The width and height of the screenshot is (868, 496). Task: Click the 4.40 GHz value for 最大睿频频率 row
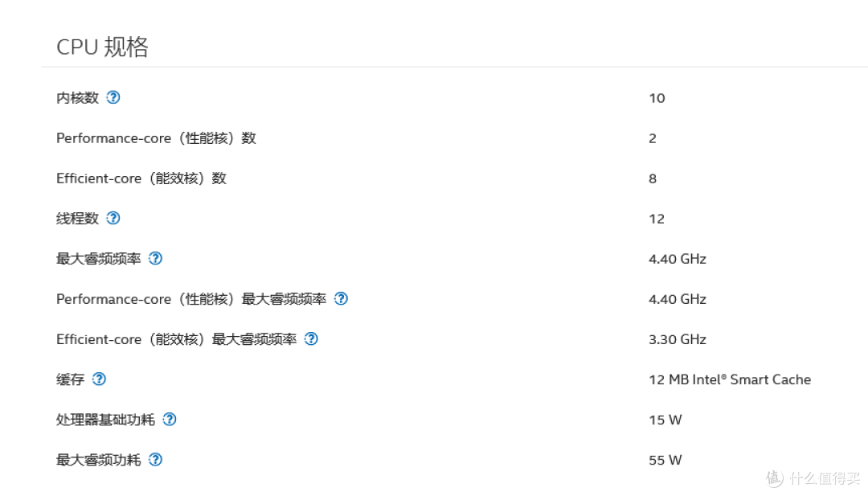click(677, 259)
